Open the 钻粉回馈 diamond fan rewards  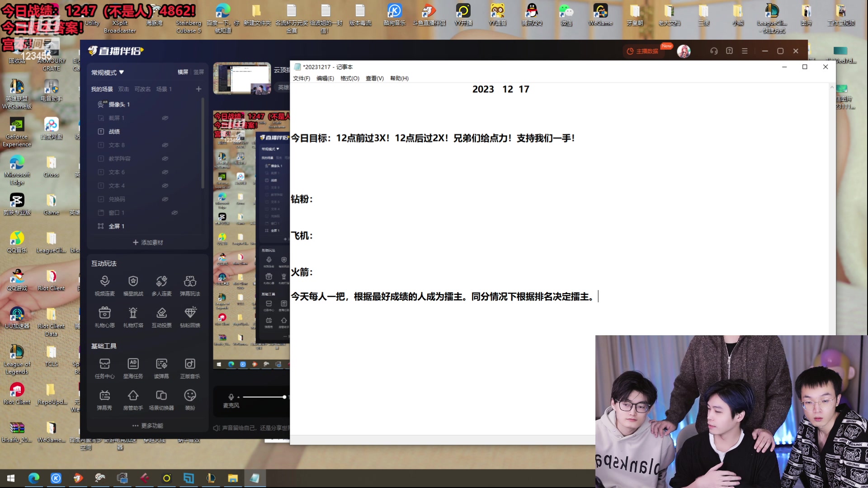click(x=190, y=317)
